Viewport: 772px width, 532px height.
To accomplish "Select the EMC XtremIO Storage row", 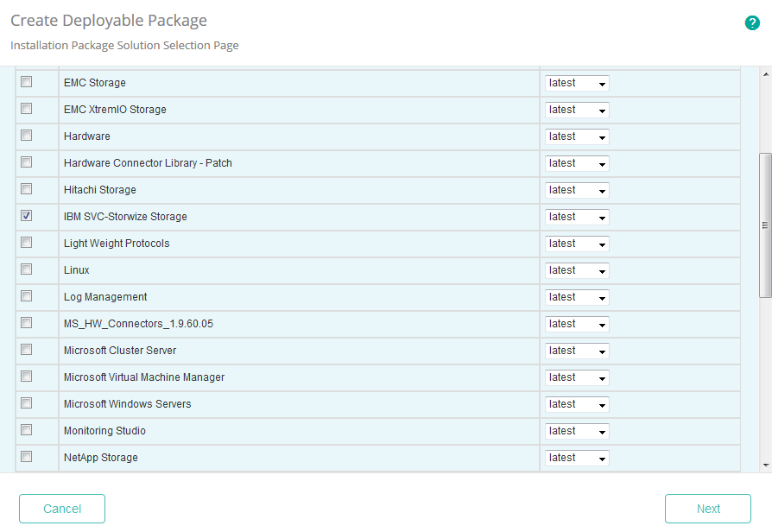I will 259,109.
